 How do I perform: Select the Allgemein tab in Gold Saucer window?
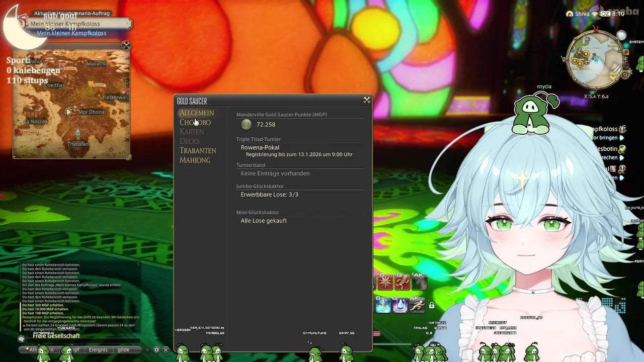click(197, 113)
